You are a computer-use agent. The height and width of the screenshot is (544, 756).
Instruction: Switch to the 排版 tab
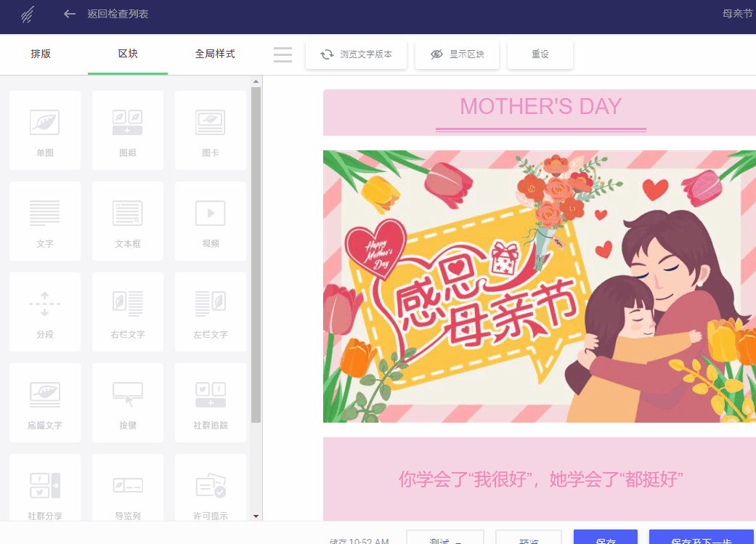41,54
